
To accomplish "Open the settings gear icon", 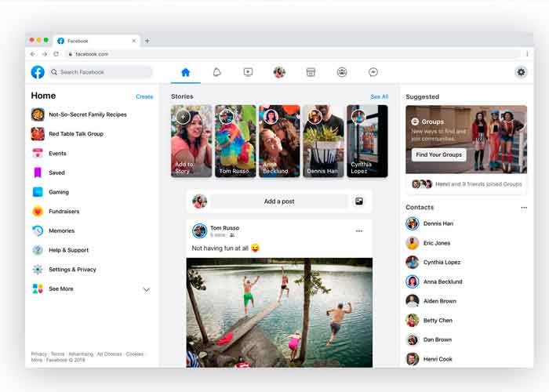I will (521, 72).
